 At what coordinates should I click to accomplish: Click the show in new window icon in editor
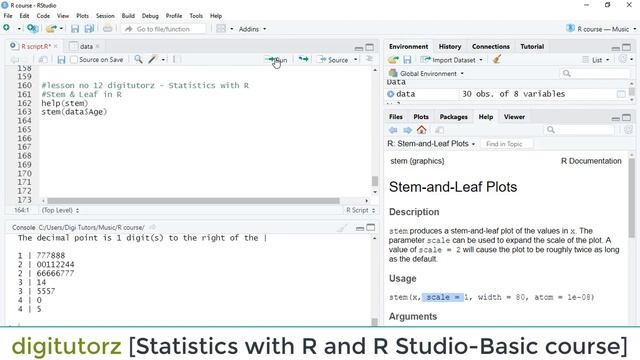click(x=43, y=60)
